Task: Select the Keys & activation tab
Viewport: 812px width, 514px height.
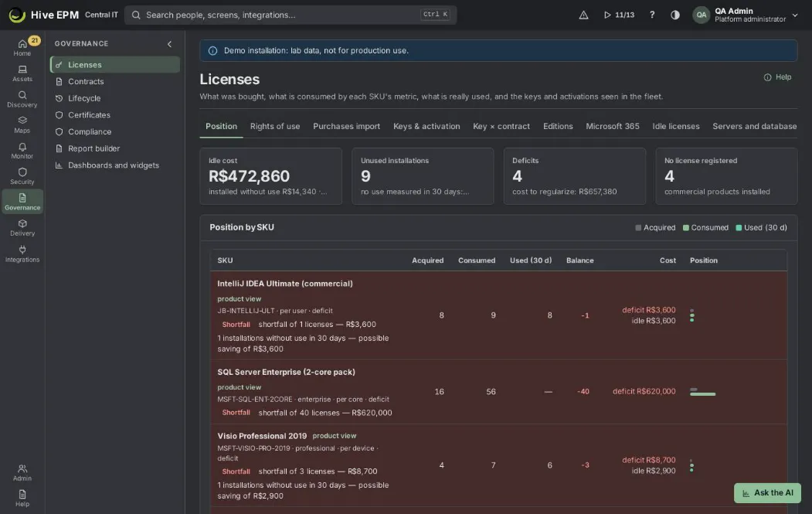Action: (x=426, y=127)
